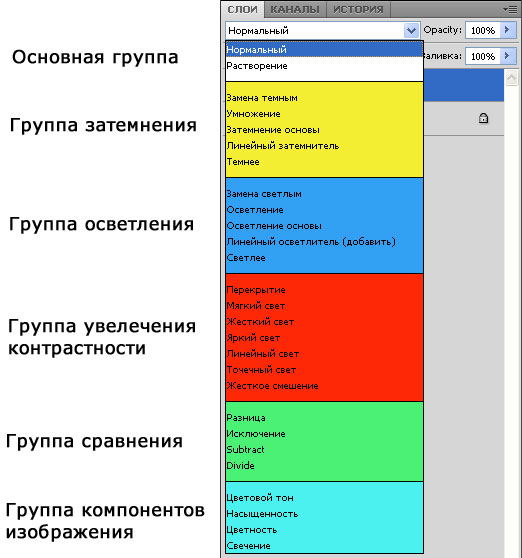Click the Заливка 100% value field

point(483,56)
